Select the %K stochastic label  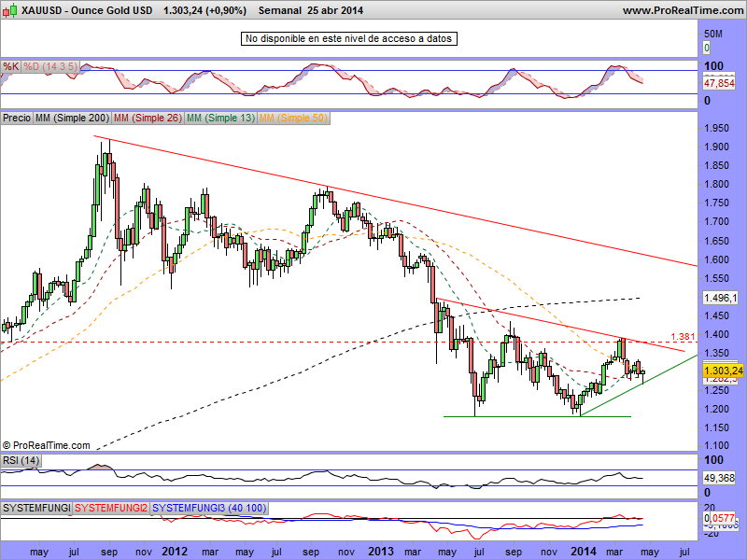point(10,66)
